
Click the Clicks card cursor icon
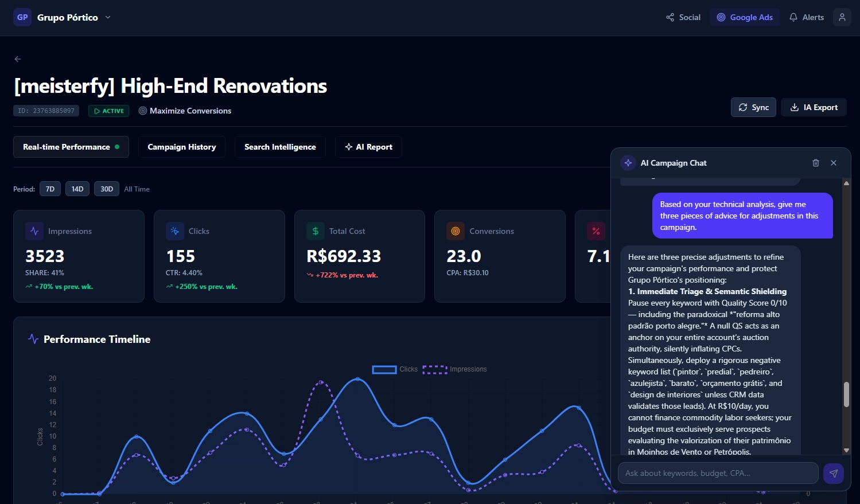tap(175, 231)
